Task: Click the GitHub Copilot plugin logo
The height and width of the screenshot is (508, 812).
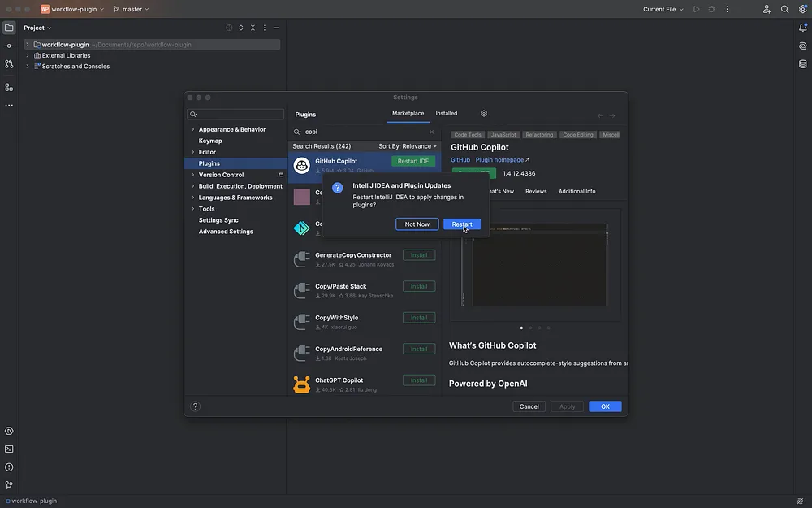Action: 302,165
